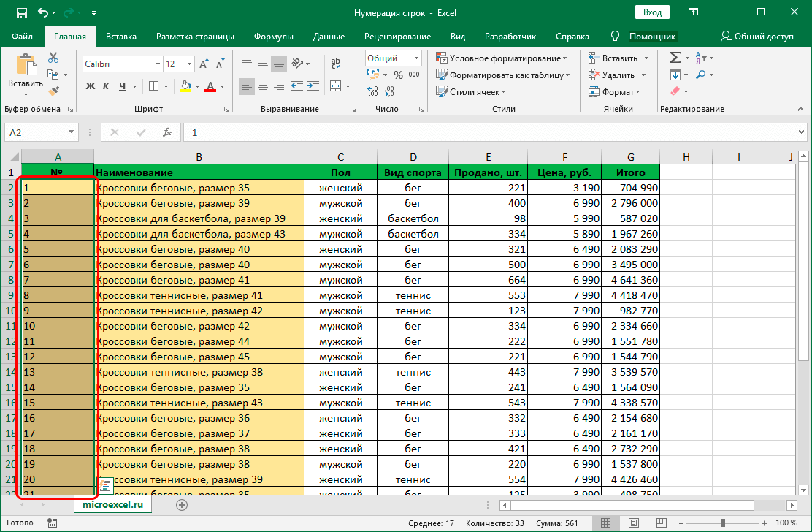812x532 pixels.
Task: Click the AutoSum sigma icon
Action: [x=675, y=58]
